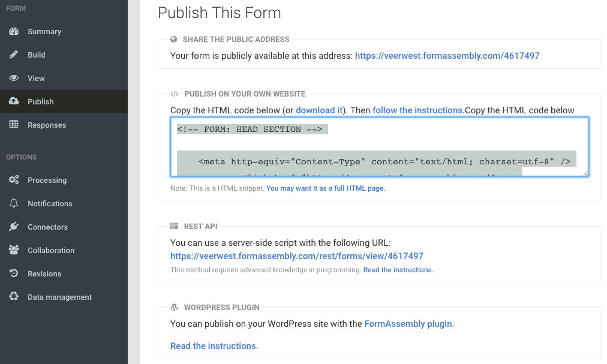The width and height of the screenshot is (607, 364).
Task: Open 'follow the instructions' link
Action: point(417,110)
